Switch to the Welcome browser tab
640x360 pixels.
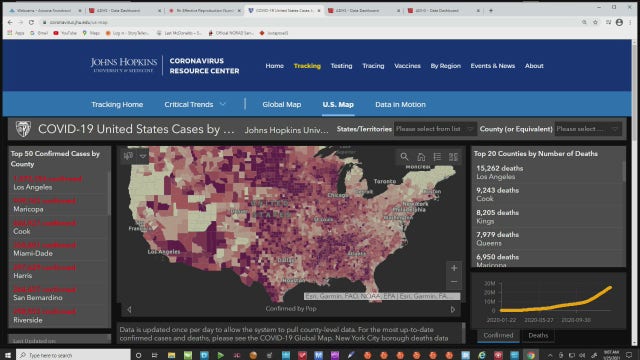(x=44, y=11)
